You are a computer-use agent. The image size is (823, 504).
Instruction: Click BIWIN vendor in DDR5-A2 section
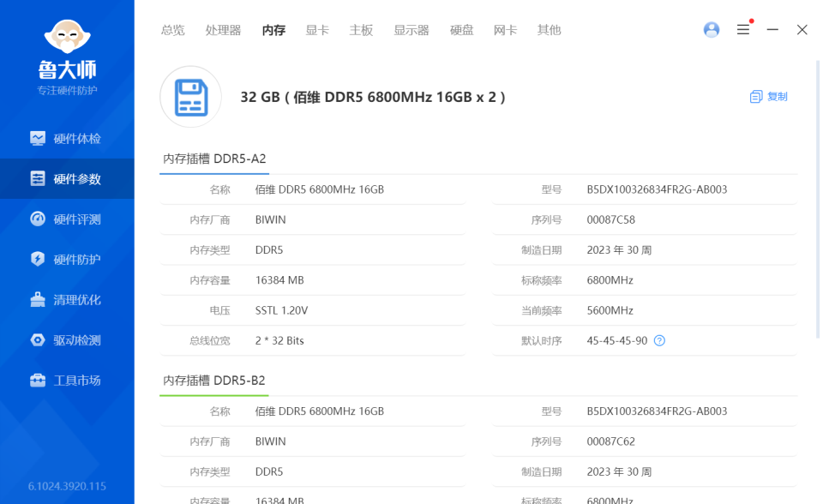[270, 219]
